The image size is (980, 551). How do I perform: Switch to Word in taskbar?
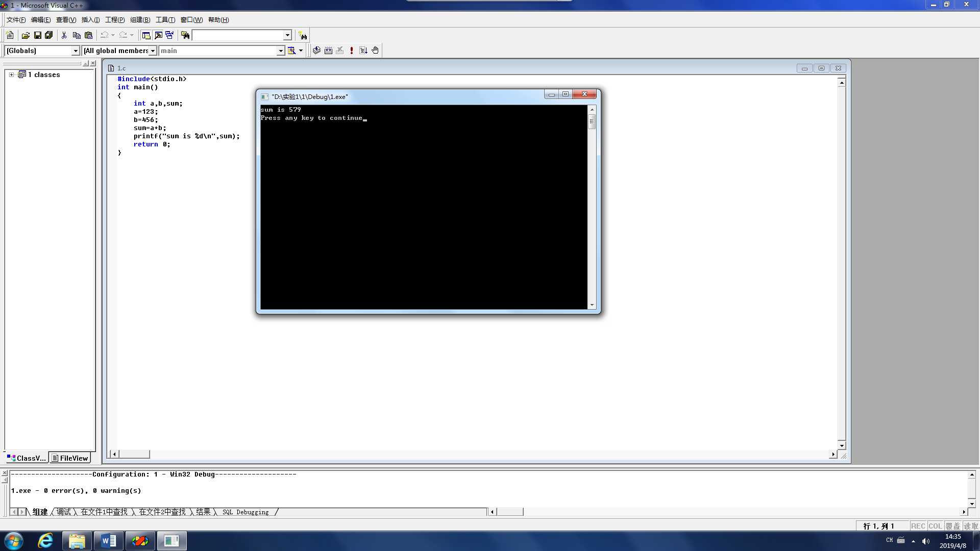109,541
